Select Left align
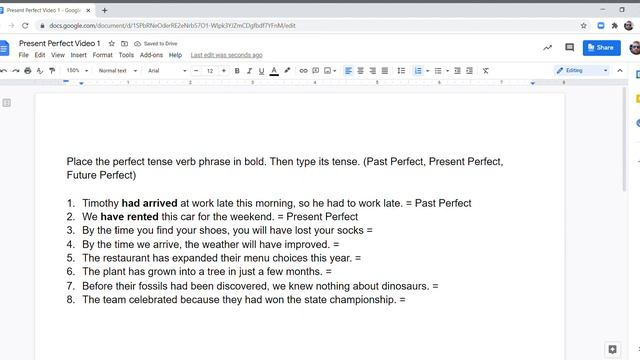Viewport: 640px width, 360px height. (348, 71)
